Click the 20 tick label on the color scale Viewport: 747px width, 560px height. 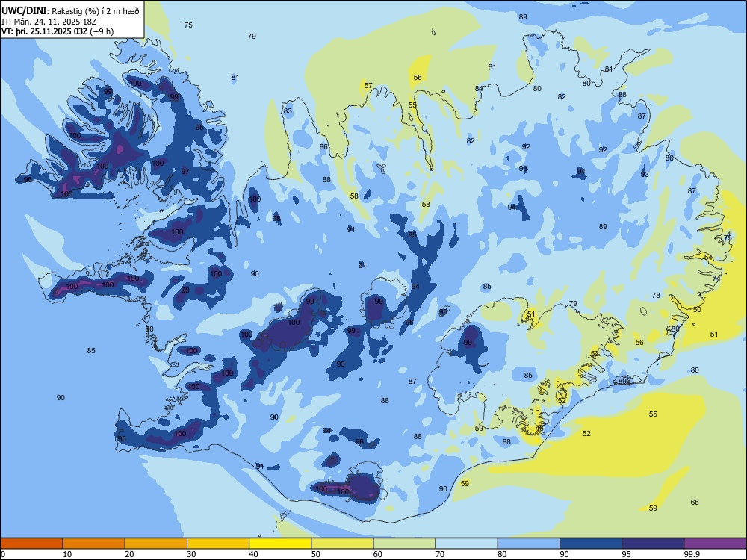pos(129,554)
